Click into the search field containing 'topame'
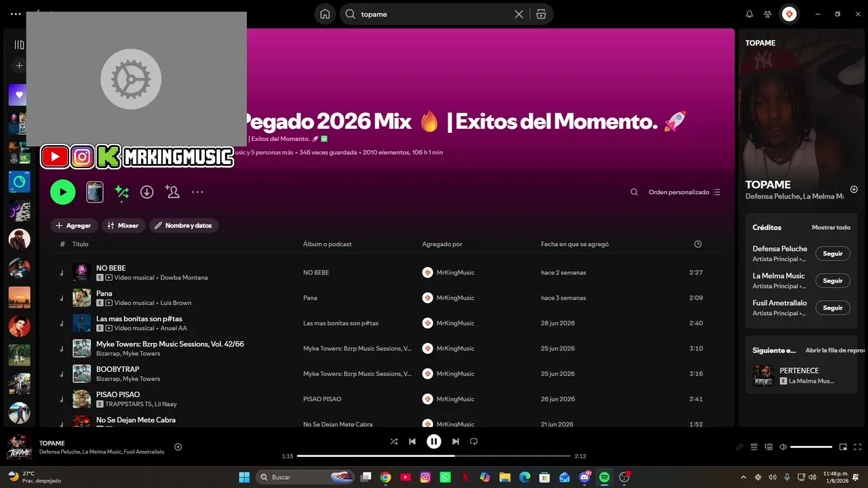The width and height of the screenshot is (868, 488). pos(434,14)
